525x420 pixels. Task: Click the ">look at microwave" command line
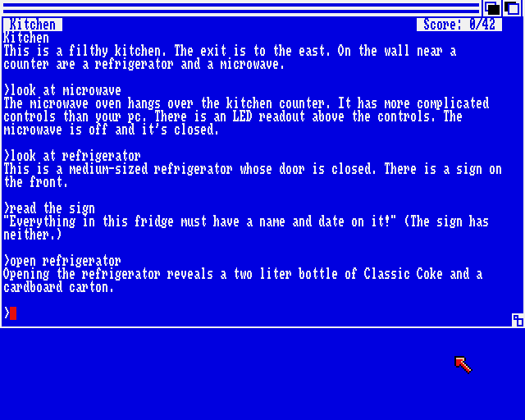[x=62, y=90]
